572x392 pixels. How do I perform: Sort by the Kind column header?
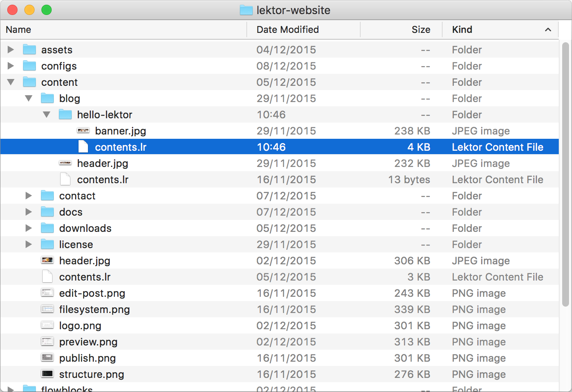pyautogui.click(x=501, y=29)
